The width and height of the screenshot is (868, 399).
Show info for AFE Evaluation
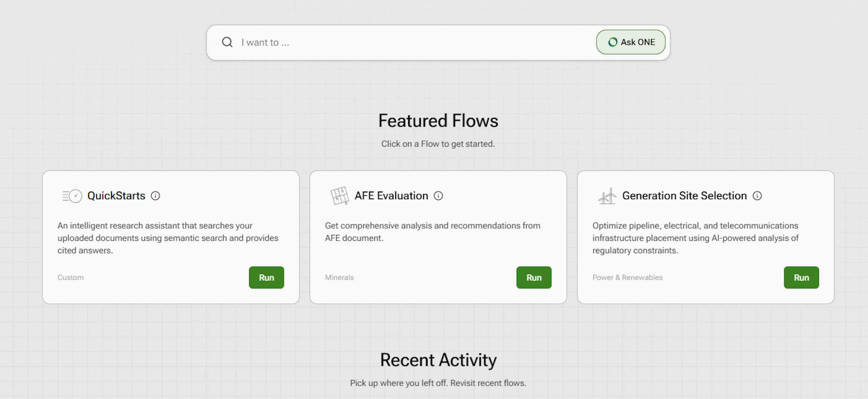[438, 196]
